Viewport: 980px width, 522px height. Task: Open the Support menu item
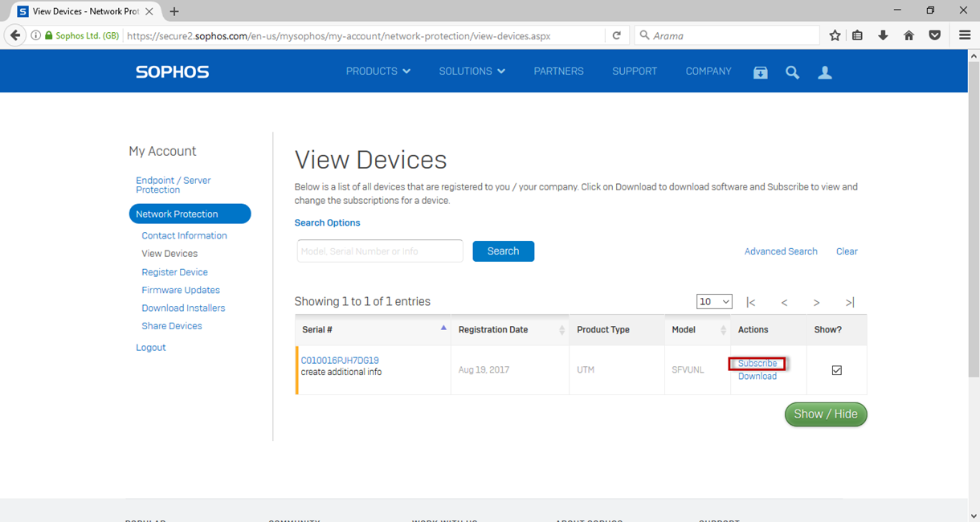635,71
